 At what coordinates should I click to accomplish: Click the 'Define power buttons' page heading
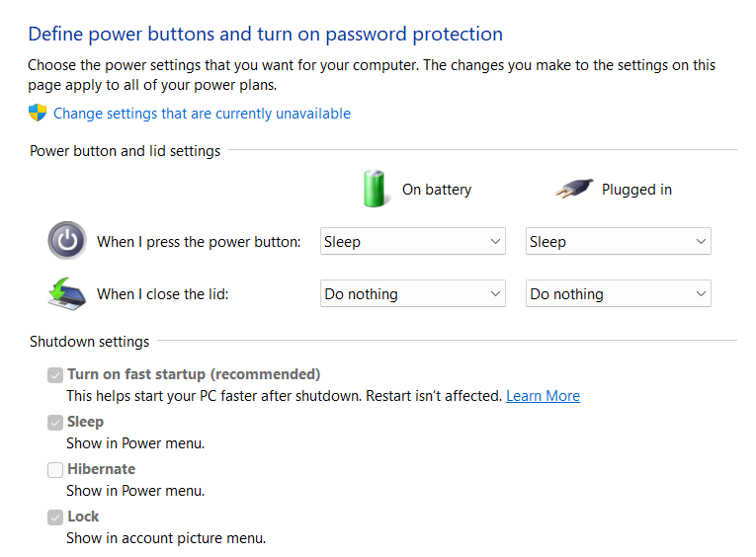pyautogui.click(x=265, y=35)
